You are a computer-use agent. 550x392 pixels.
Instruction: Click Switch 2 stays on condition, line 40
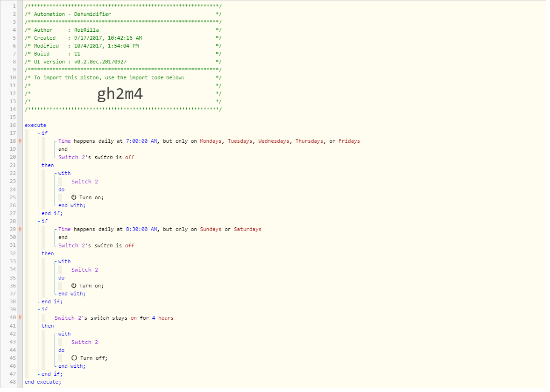pos(114,318)
